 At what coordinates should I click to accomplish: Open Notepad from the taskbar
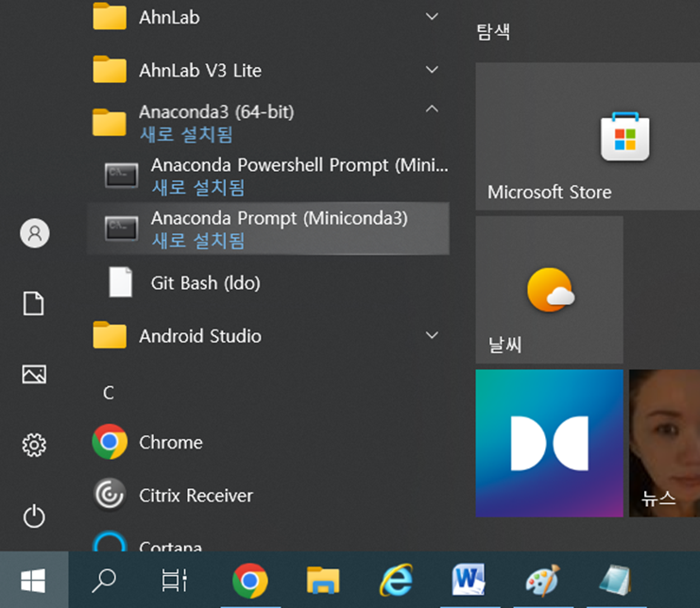pos(615,580)
